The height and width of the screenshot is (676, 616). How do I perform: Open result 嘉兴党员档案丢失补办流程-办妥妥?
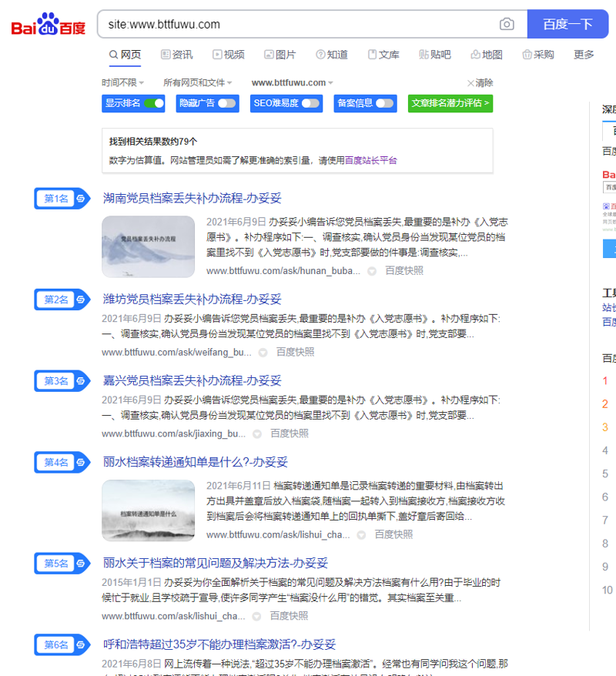pyautogui.click(x=192, y=380)
